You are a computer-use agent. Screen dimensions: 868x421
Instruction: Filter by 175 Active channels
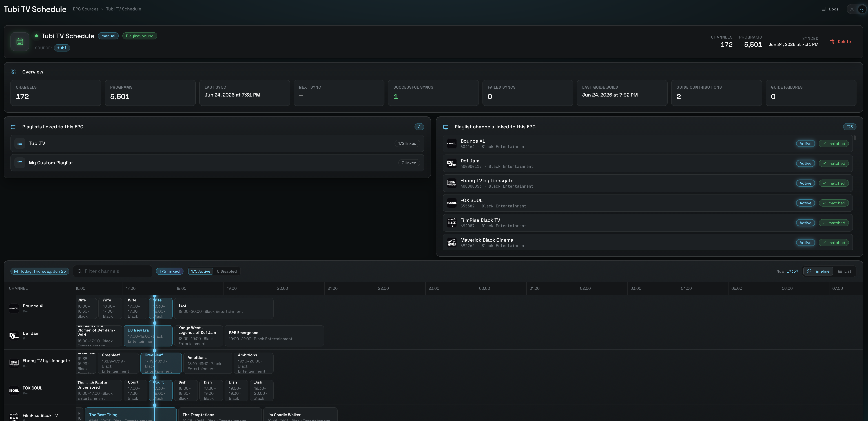pos(200,271)
